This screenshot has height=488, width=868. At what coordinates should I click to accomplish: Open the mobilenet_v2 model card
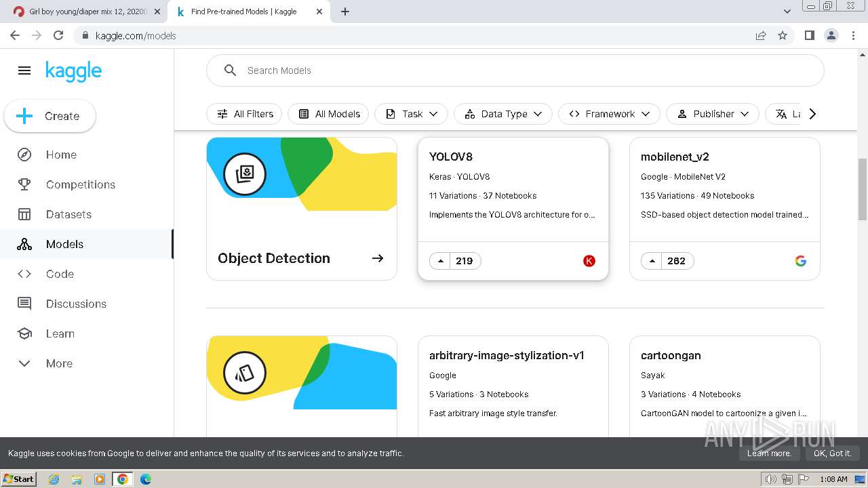coord(725,209)
